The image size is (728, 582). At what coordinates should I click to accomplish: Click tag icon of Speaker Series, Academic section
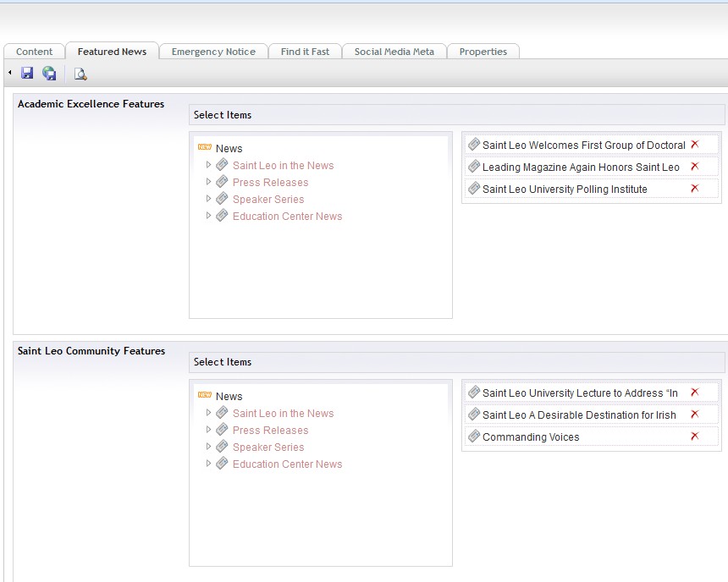(223, 198)
